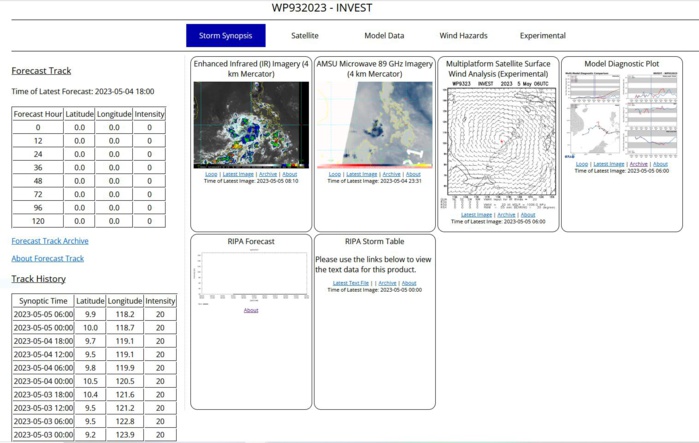
Task: Switch to the Satellite tab
Action: (x=305, y=36)
